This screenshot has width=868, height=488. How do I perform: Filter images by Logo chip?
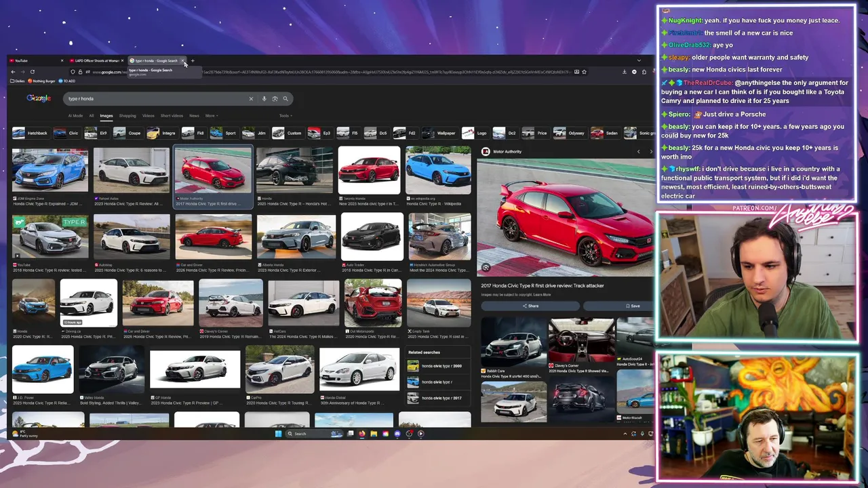[x=475, y=133]
